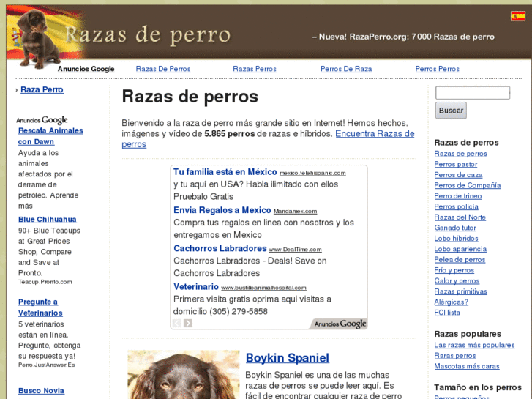The image size is (532, 399).
Task: Click the Mandamex.com URL
Action: pyautogui.click(x=295, y=212)
